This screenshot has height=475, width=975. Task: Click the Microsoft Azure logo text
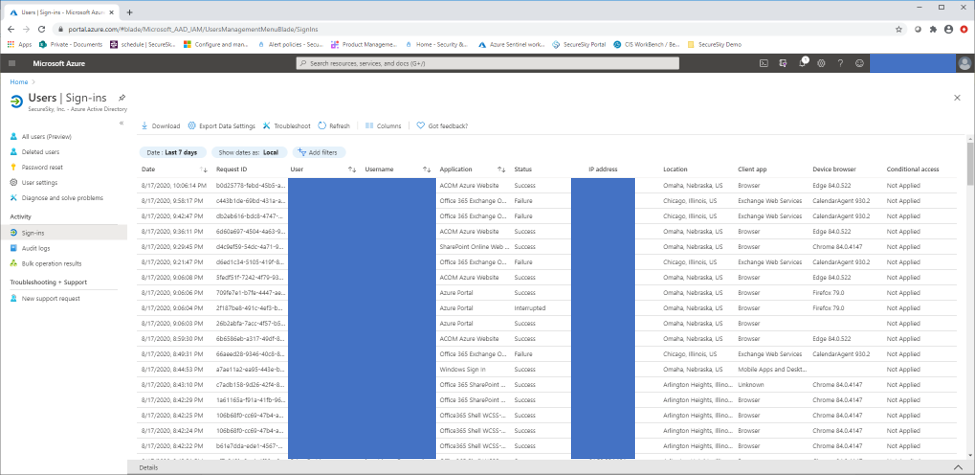coord(58,63)
